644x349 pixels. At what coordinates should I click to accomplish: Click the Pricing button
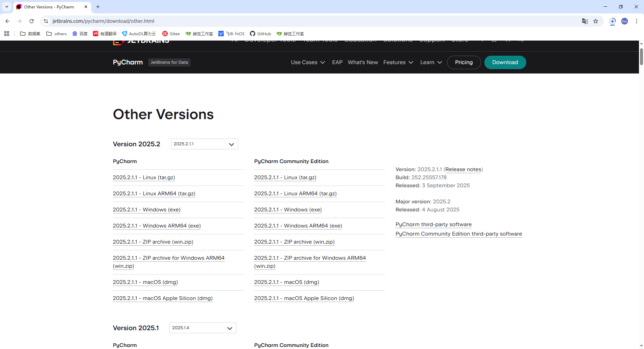464,62
